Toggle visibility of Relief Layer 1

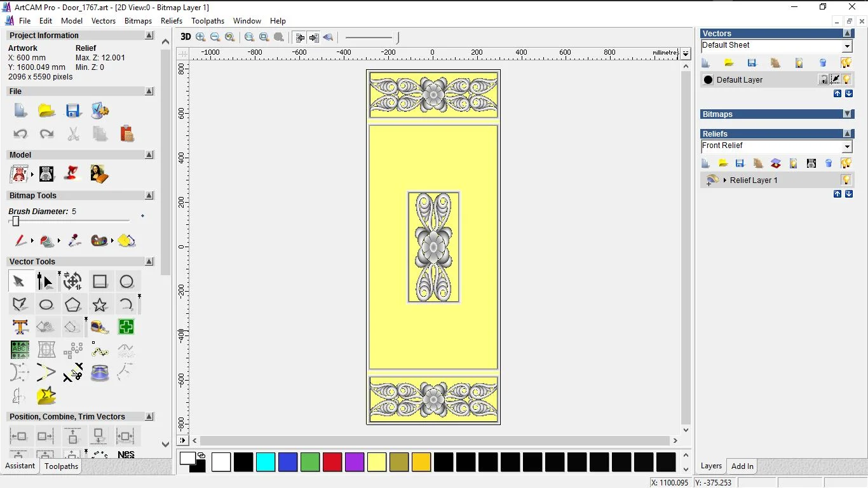coord(846,180)
